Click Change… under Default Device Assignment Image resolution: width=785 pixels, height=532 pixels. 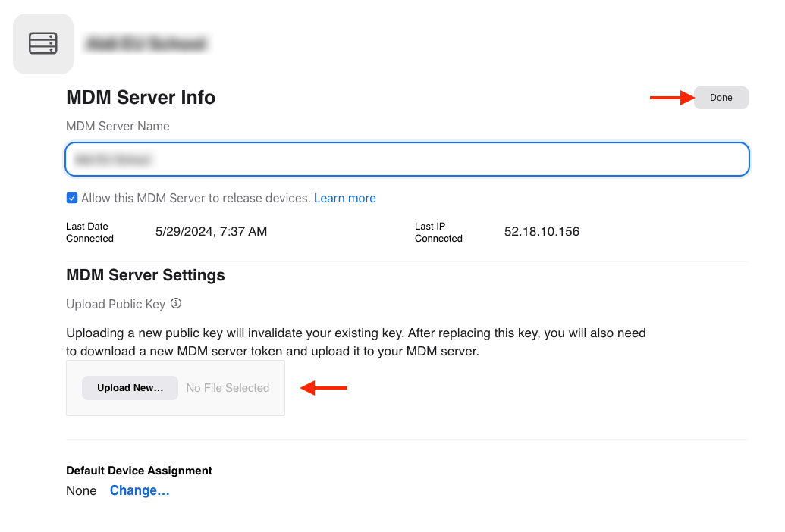tap(140, 490)
